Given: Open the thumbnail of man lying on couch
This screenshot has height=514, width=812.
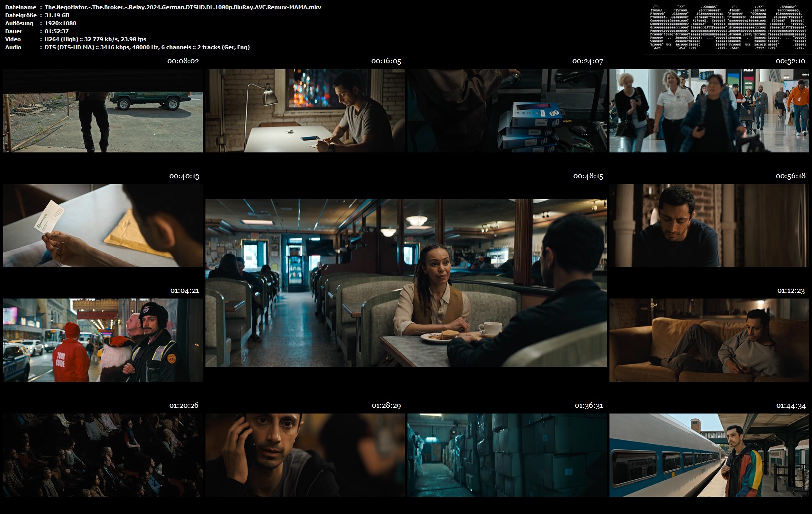Looking at the screenshot, I should point(709,340).
